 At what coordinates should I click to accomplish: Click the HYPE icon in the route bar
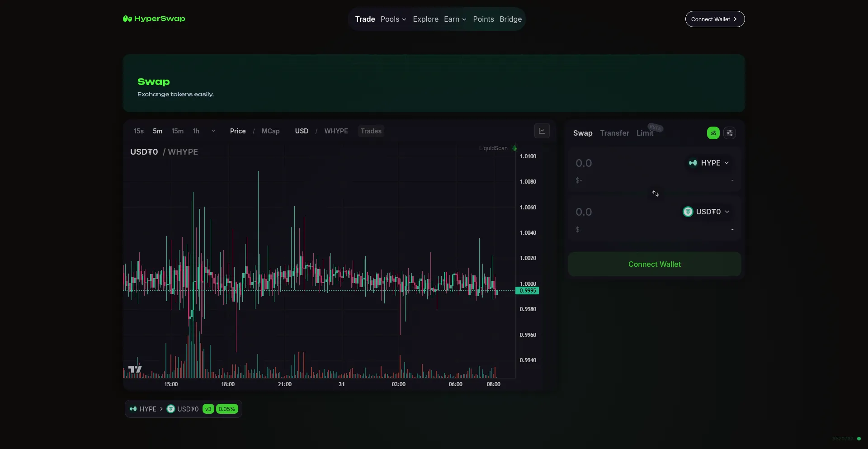click(133, 409)
